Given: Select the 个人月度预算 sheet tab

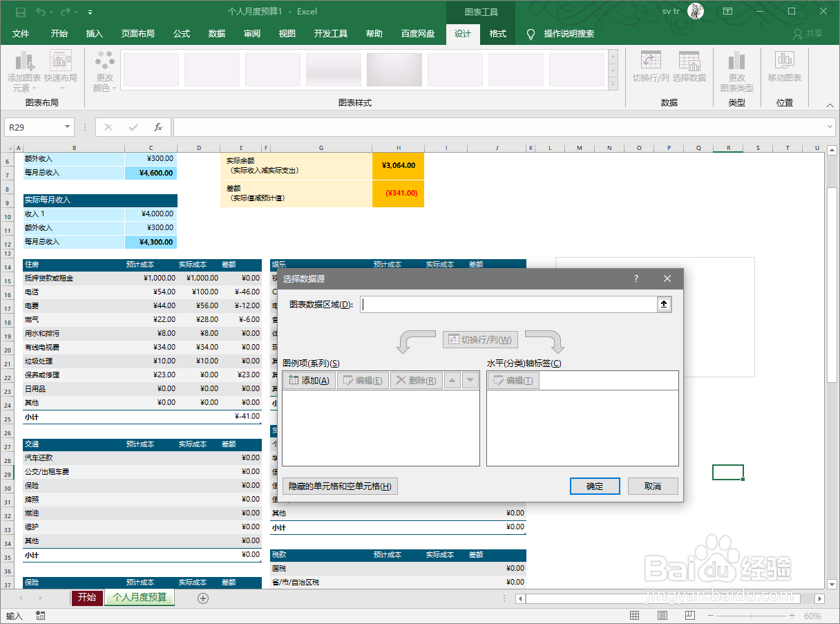Looking at the screenshot, I should 140,598.
